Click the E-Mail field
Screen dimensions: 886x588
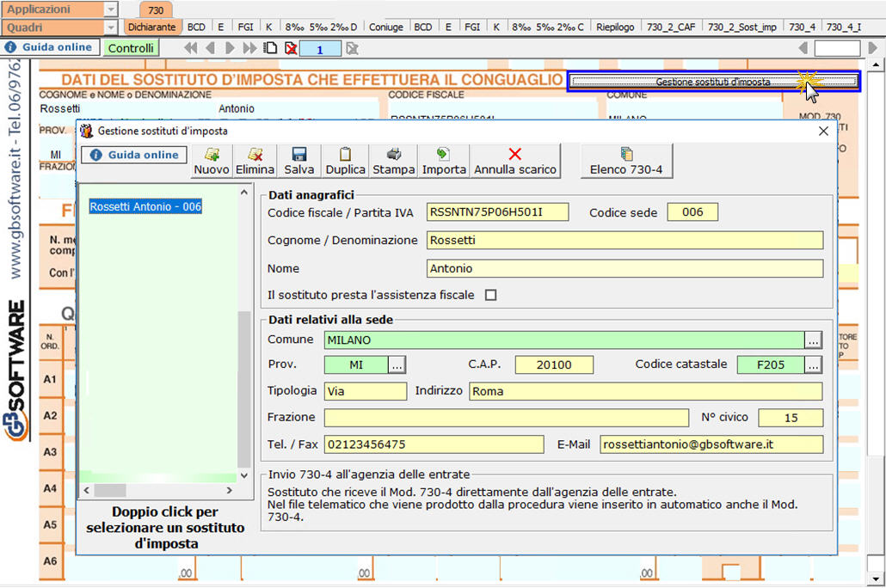pyautogui.click(x=711, y=444)
